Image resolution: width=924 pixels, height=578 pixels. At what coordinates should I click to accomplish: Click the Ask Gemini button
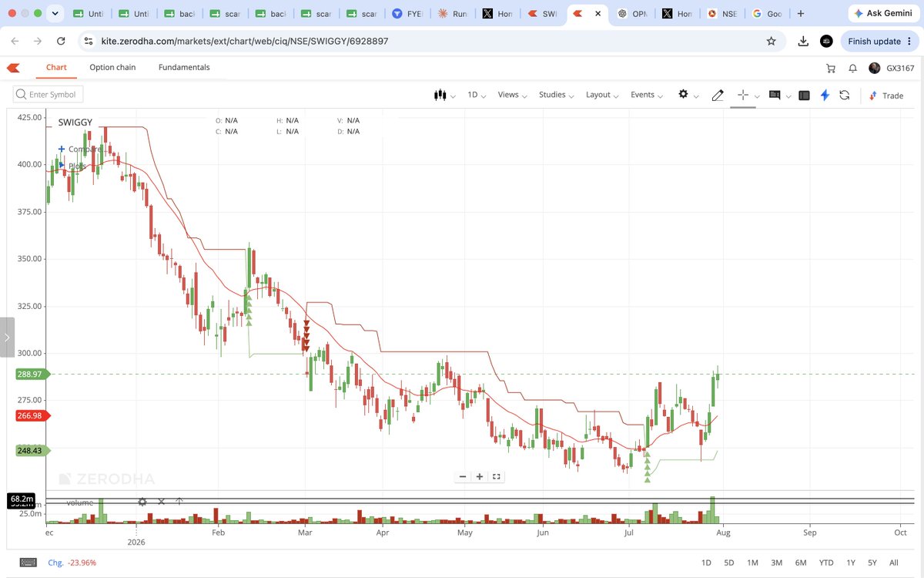tap(882, 14)
